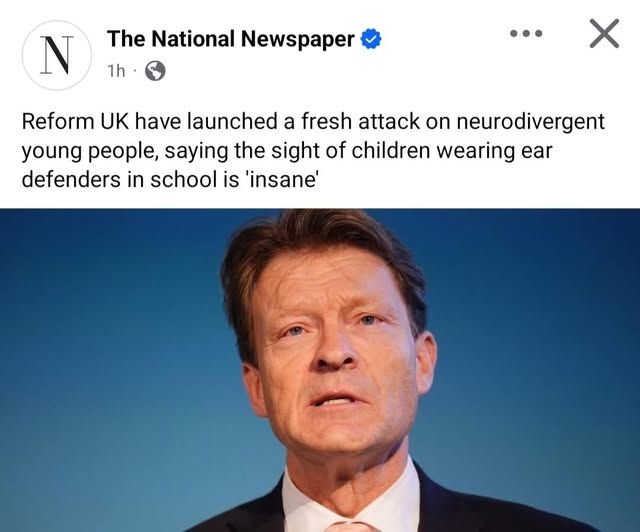Open The National Newspaper page name link
Viewport: 640px width, 532px height.
coord(231,39)
